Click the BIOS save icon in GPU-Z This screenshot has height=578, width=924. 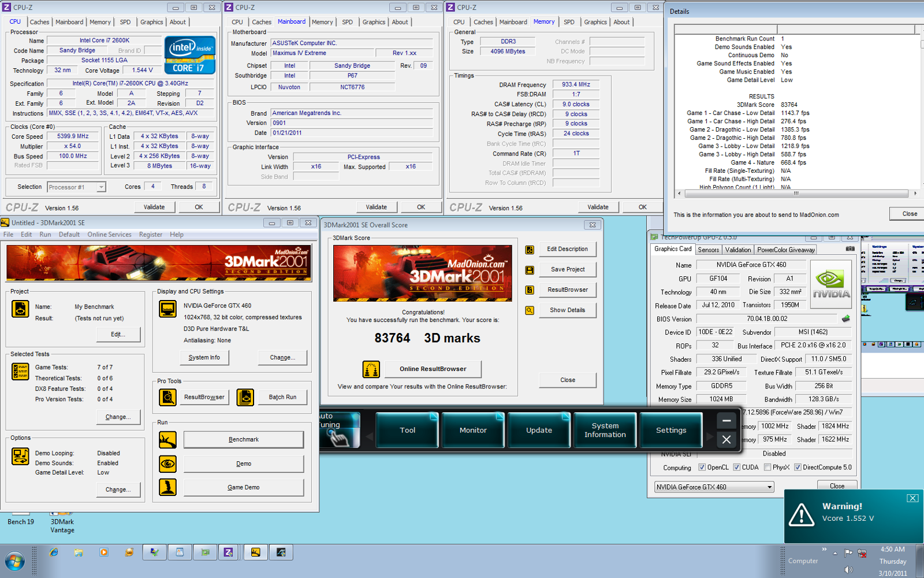click(846, 318)
